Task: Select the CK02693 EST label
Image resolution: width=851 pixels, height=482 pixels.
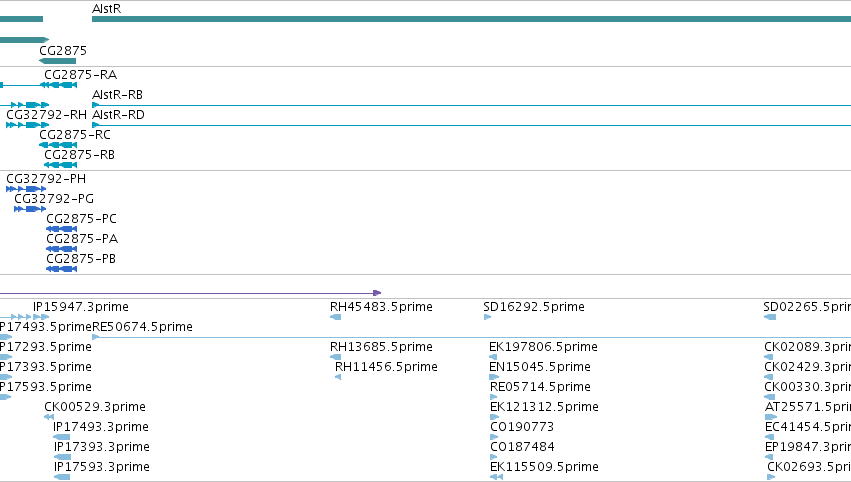Action: click(809, 468)
